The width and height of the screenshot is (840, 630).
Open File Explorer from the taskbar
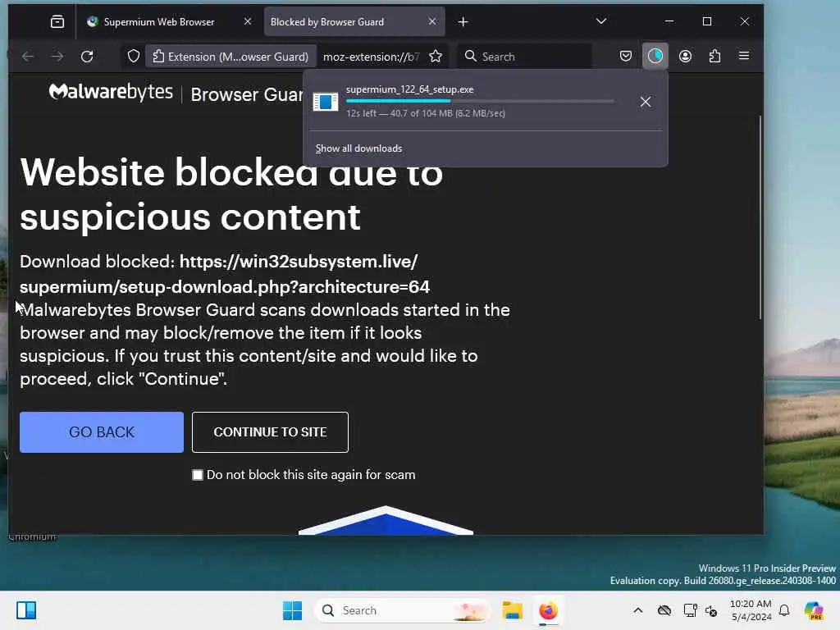512,610
